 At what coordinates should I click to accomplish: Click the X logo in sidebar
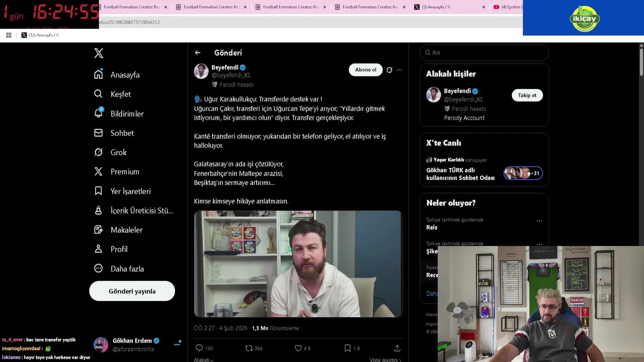click(x=99, y=53)
